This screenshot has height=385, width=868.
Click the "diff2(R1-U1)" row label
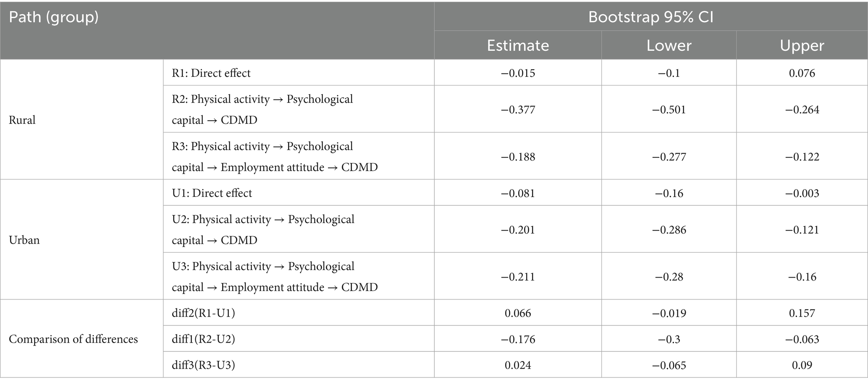[x=203, y=313]
